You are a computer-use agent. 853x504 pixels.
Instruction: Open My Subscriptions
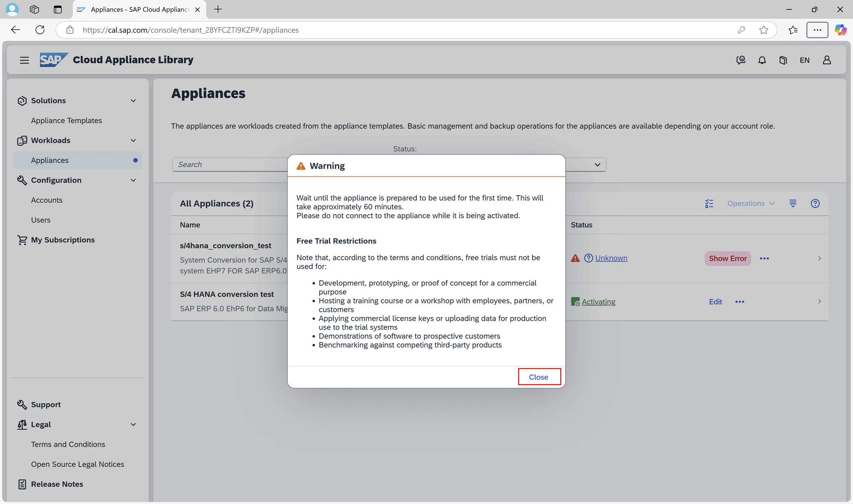point(63,240)
